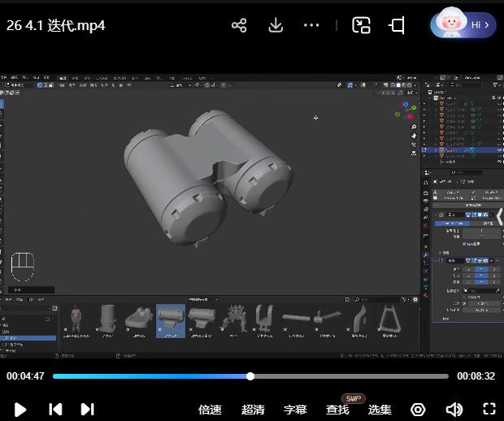Toggle subtitles with the 字幕 option
The height and width of the screenshot is (421, 504).
click(295, 410)
